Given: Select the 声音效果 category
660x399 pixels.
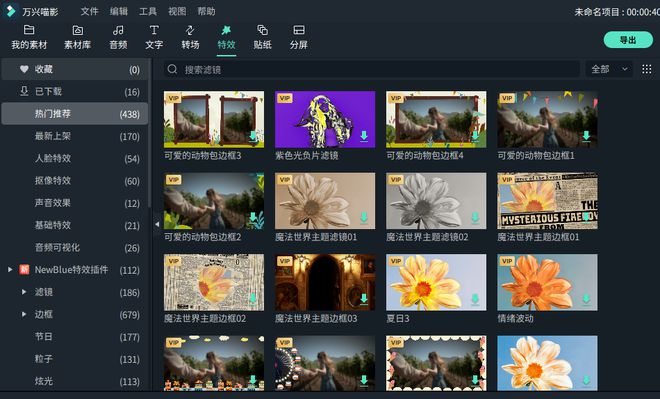Looking at the screenshot, I should pos(75,203).
